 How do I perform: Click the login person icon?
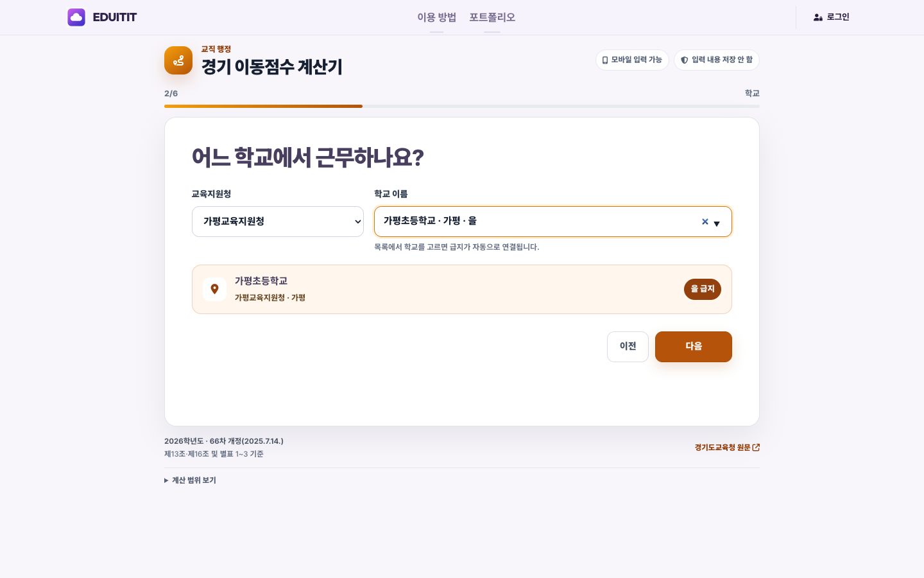click(x=818, y=17)
